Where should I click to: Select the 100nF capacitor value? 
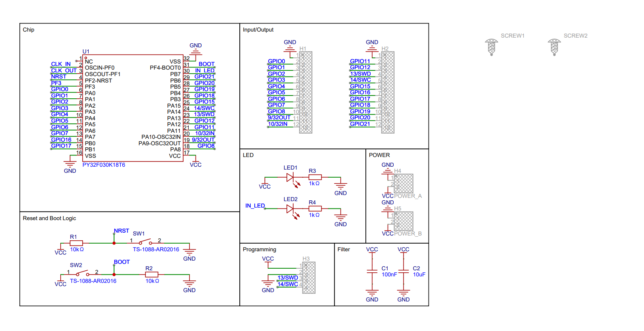pyautogui.click(x=389, y=274)
